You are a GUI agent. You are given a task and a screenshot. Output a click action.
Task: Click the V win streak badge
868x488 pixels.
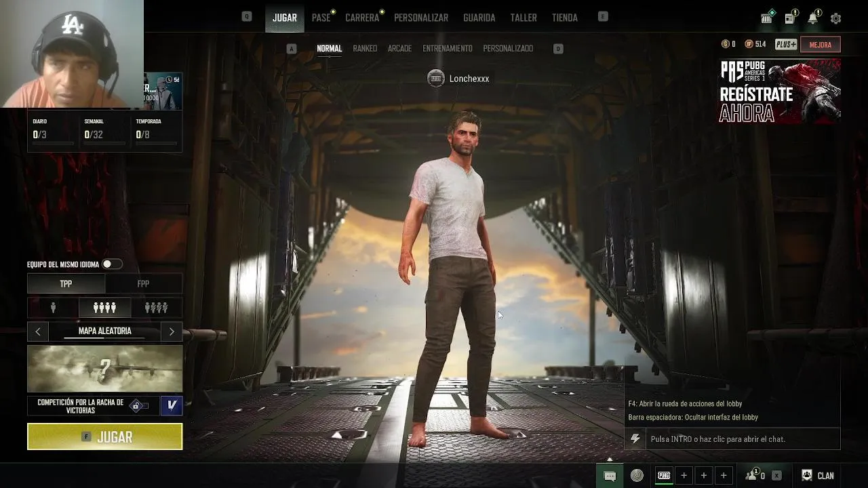point(172,405)
